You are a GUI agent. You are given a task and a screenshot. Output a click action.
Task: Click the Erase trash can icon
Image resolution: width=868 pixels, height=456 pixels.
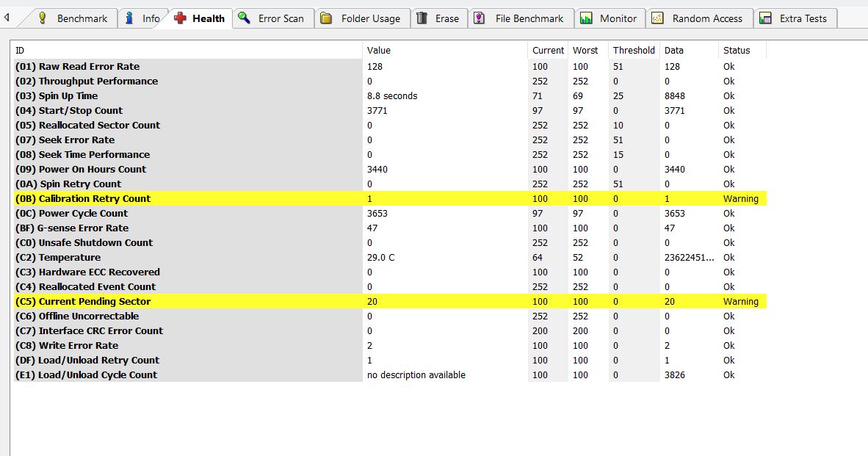pyautogui.click(x=422, y=18)
